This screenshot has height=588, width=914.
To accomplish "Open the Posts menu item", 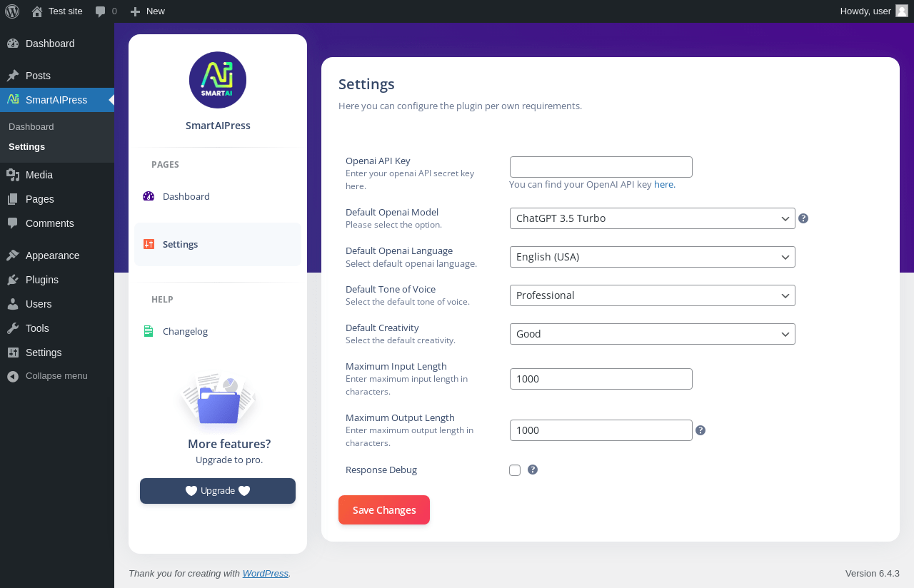I will pos(57,76).
